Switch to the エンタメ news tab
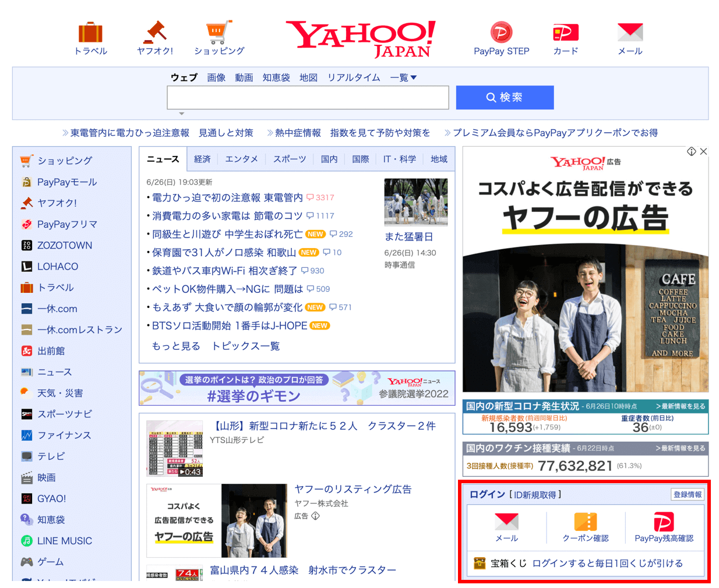This screenshot has width=719, height=588. click(241, 159)
